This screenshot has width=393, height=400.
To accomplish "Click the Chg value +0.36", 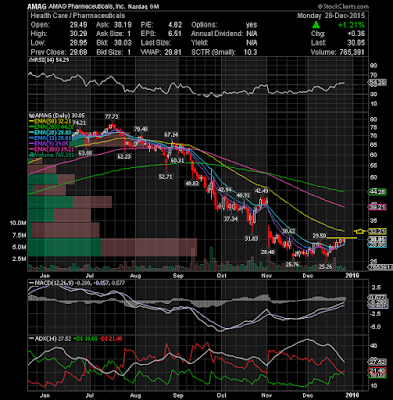I will [x=356, y=34].
